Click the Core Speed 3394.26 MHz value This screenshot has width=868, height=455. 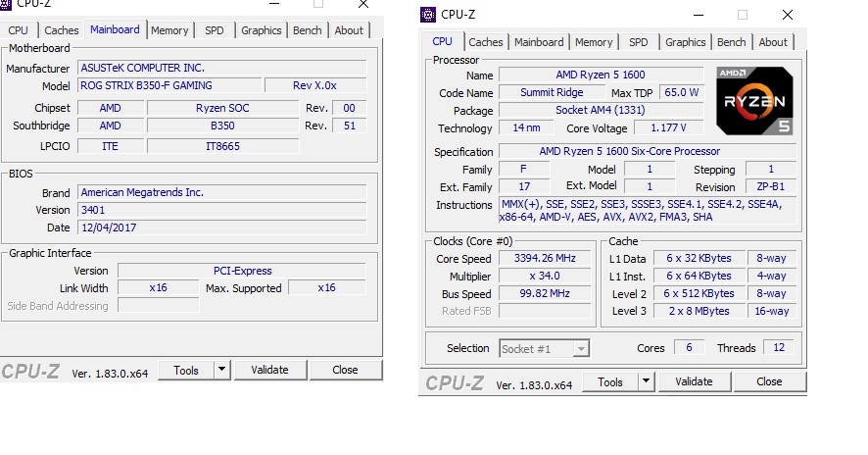545,258
